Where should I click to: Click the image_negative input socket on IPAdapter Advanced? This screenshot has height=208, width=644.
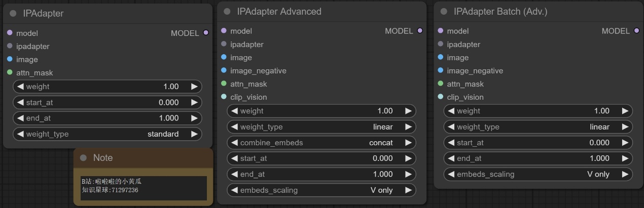coord(224,70)
